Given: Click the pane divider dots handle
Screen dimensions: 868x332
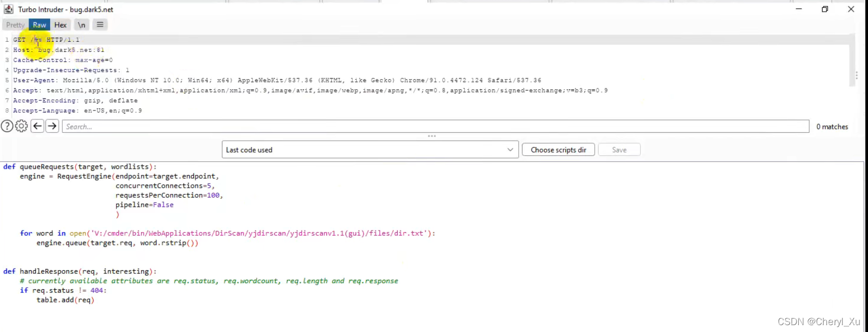Looking at the screenshot, I should tap(432, 136).
